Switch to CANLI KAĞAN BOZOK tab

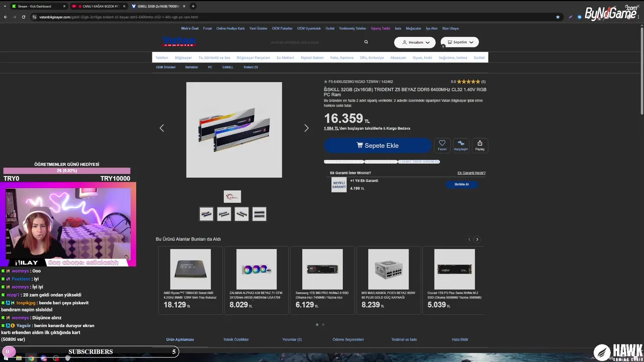tap(99, 6)
